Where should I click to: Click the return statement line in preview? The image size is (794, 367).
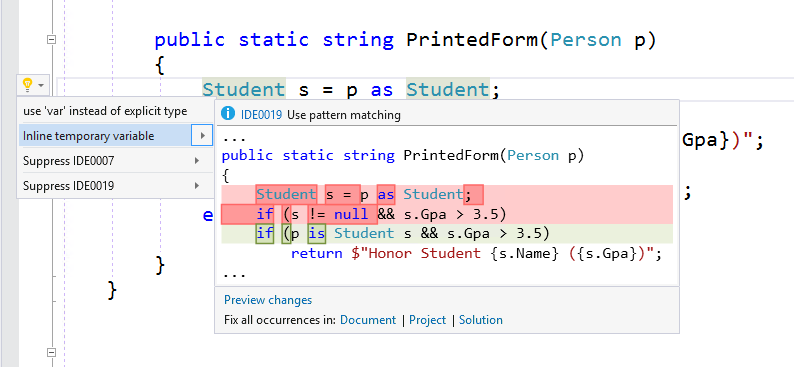(x=476, y=253)
